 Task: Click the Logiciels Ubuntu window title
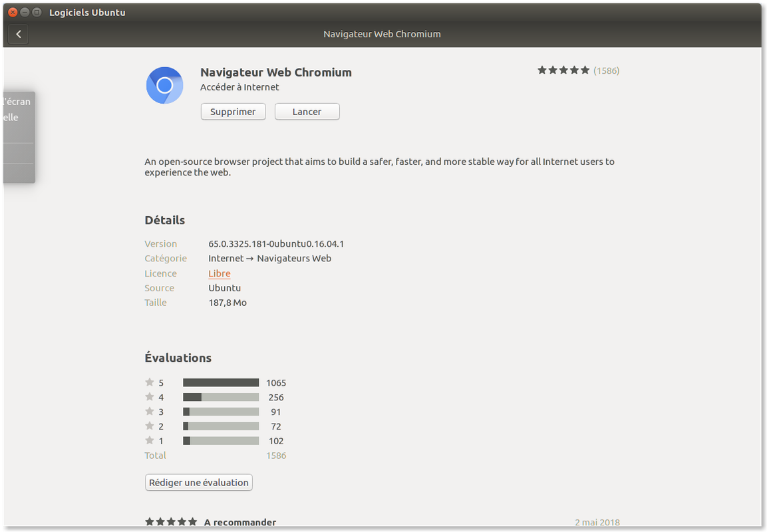coord(87,12)
